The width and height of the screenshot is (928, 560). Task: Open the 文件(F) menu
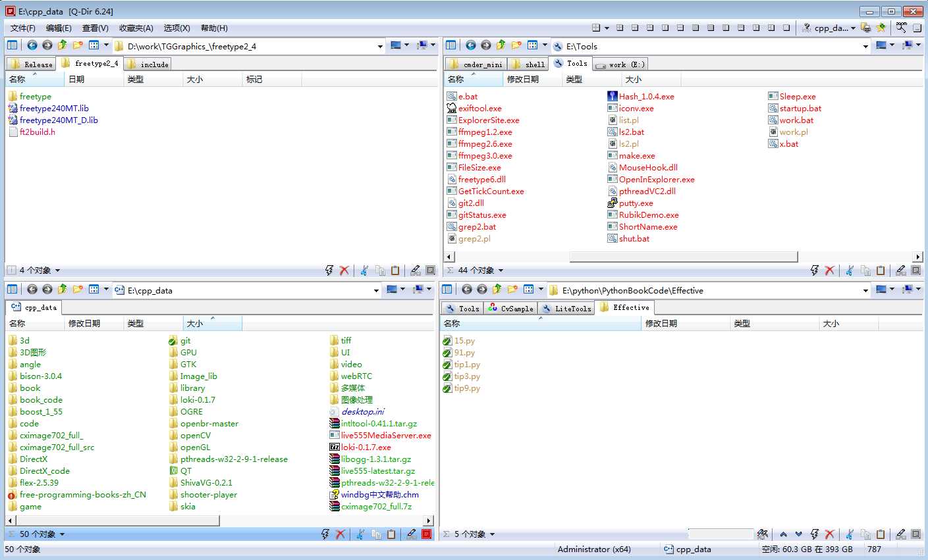point(23,28)
